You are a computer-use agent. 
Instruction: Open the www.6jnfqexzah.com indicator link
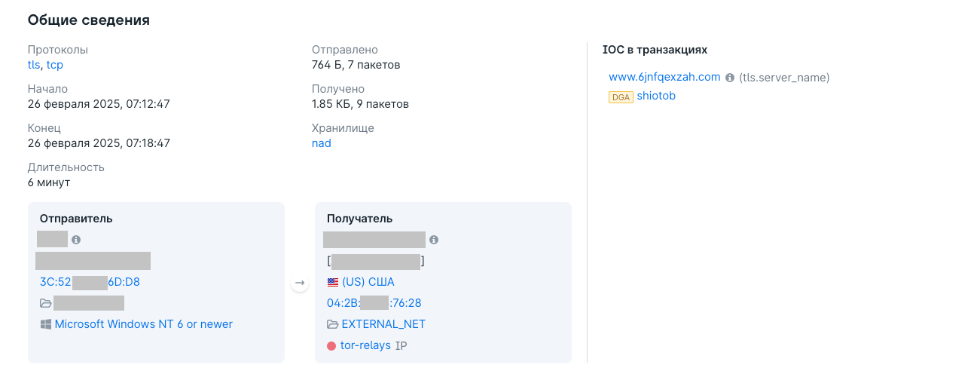[664, 77]
